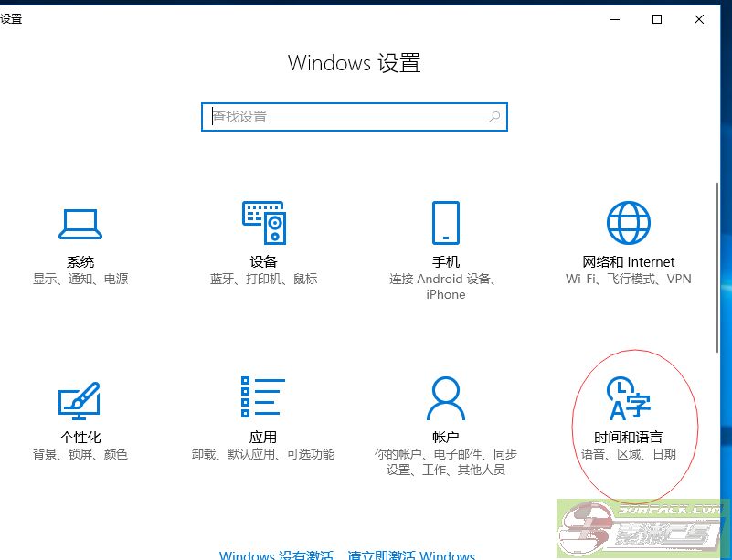Select the 蓝牙、打印机、鼠标 description text

point(263,279)
